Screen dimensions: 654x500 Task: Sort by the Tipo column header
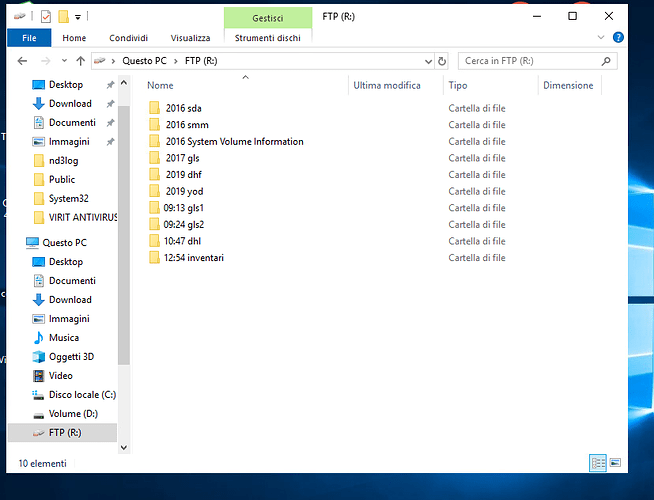point(458,85)
